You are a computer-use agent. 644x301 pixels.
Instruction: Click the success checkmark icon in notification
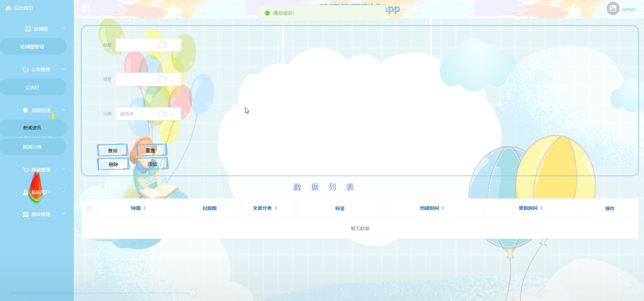(x=267, y=13)
